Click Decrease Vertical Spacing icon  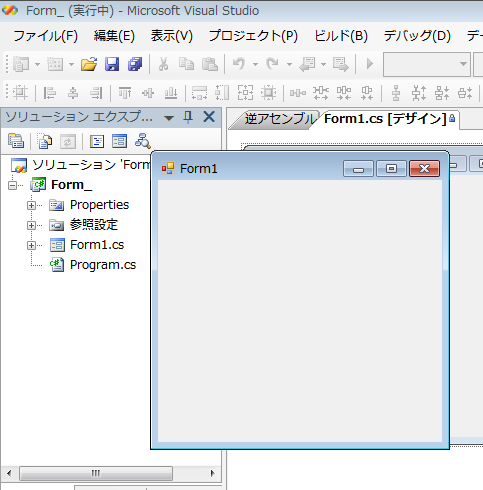click(442, 93)
